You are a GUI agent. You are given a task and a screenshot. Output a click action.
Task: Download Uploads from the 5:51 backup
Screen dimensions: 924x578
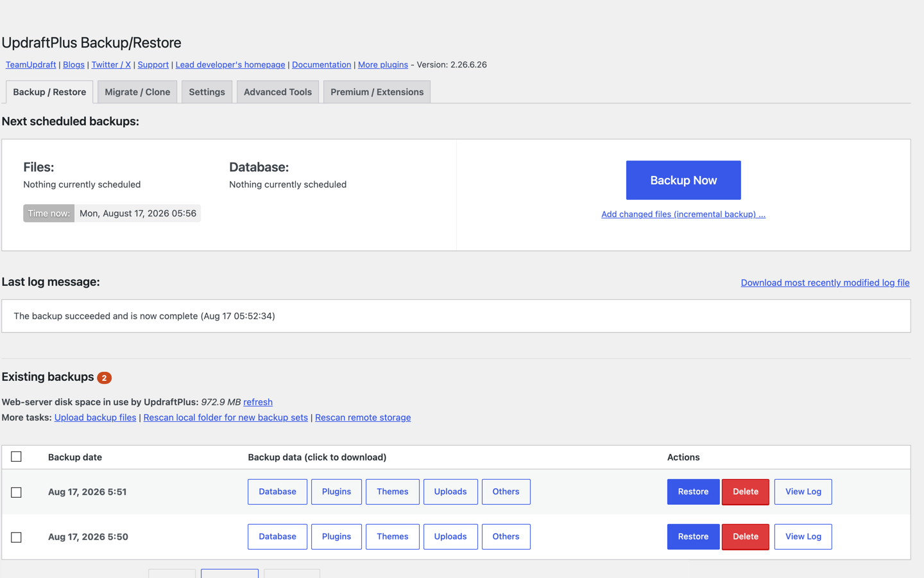pos(450,492)
